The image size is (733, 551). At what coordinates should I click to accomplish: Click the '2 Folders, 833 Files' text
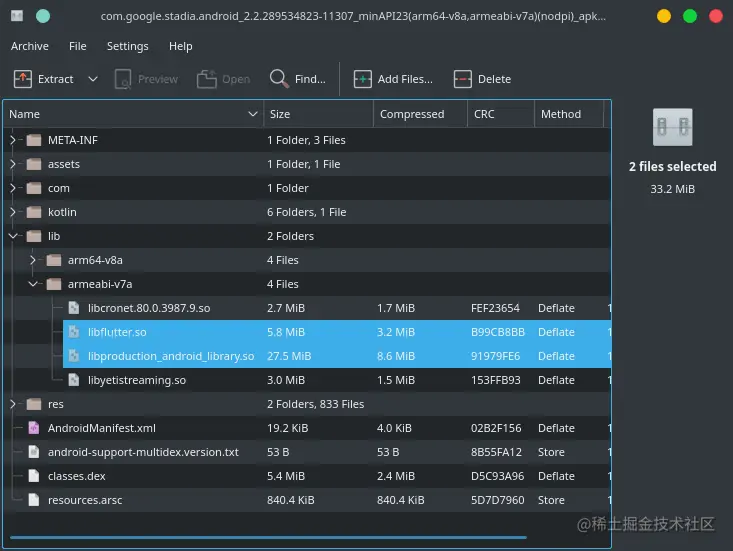(x=315, y=404)
